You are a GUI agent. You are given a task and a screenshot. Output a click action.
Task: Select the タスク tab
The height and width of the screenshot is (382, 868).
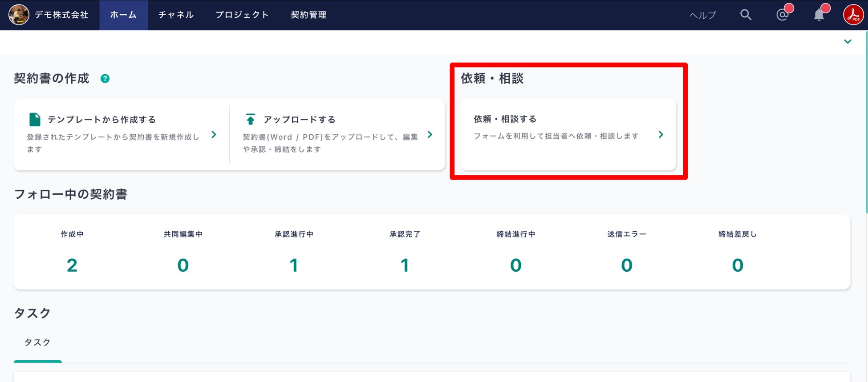(37, 342)
